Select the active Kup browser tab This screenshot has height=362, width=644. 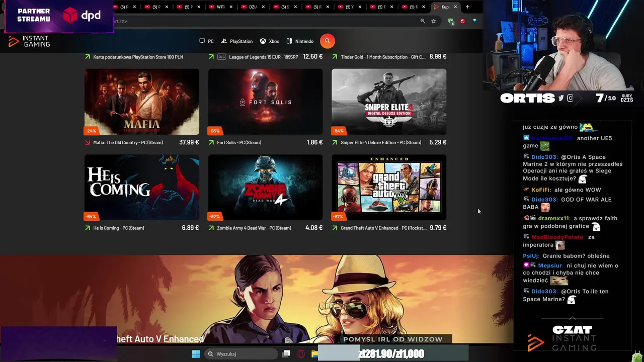click(x=445, y=7)
